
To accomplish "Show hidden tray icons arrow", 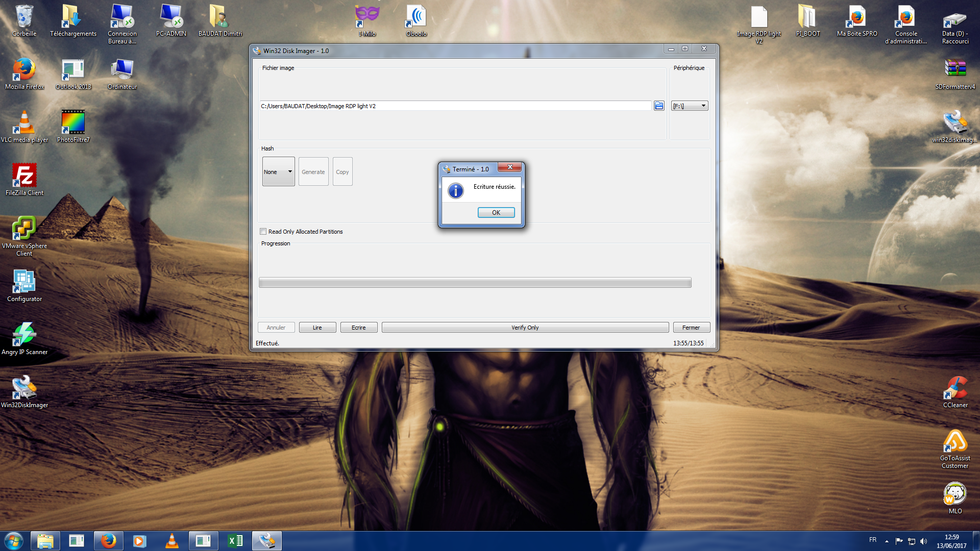I will (x=887, y=541).
